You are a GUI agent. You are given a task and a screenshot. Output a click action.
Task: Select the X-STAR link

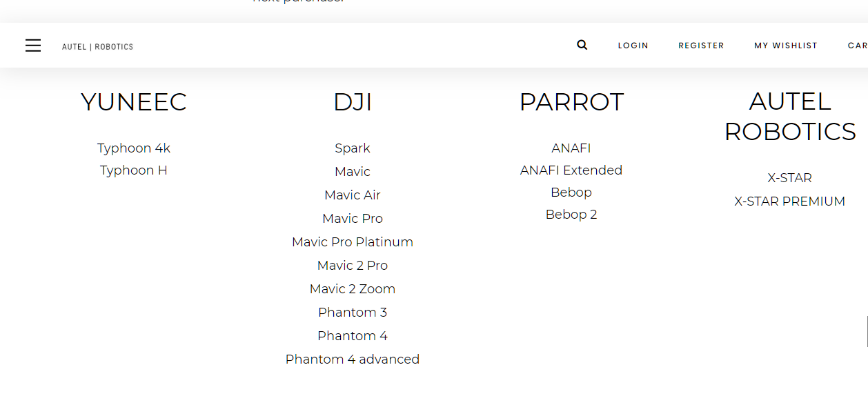(x=790, y=178)
